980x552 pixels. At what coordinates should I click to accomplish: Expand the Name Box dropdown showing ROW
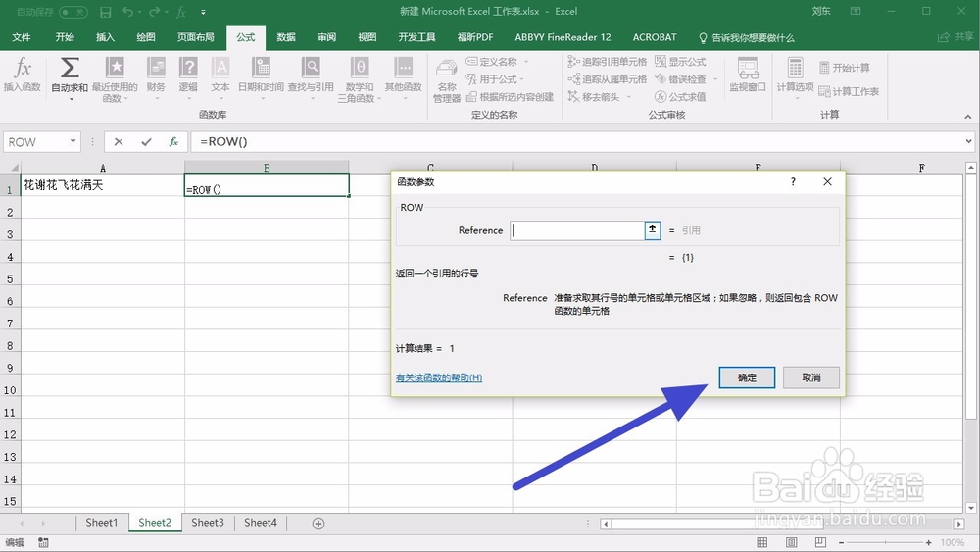[73, 141]
